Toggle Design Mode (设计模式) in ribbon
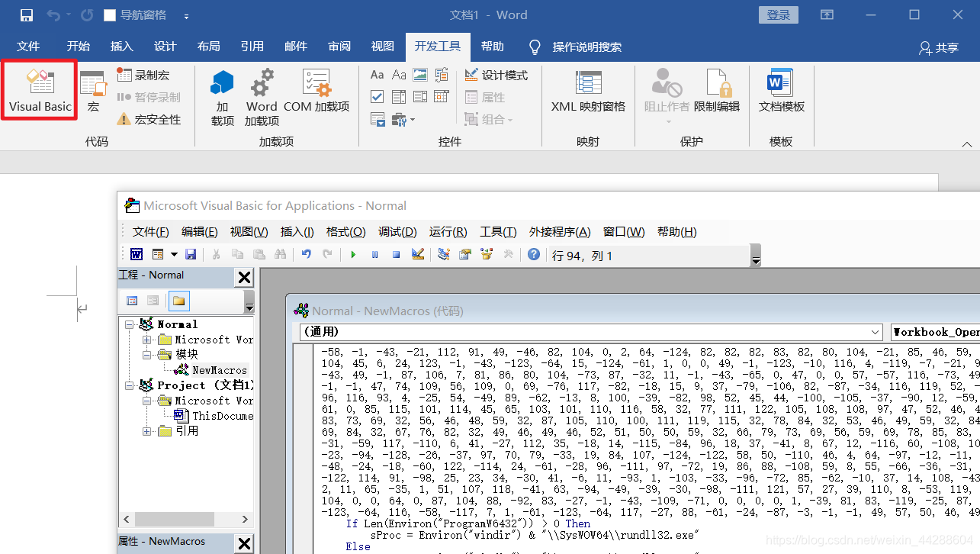 pos(496,75)
